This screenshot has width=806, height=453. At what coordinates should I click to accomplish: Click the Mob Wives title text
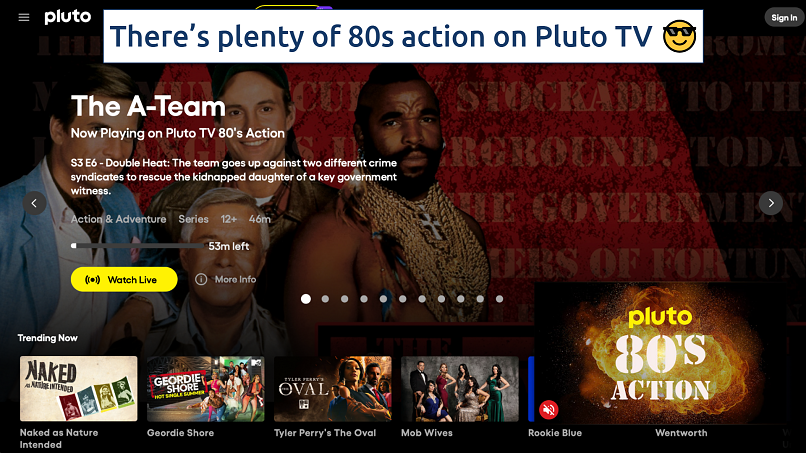click(427, 433)
